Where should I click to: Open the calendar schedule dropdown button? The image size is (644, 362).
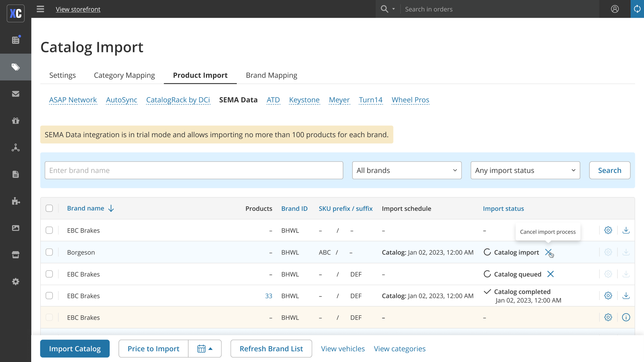[205, 349]
